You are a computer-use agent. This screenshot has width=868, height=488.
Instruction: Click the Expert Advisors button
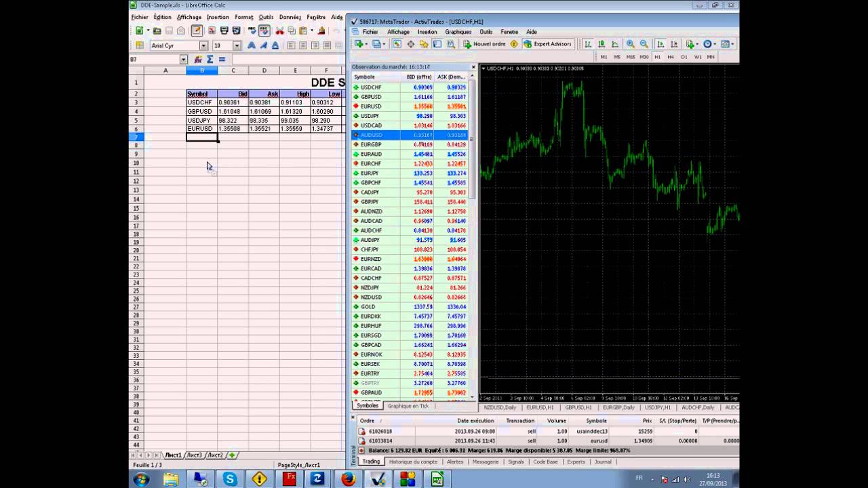pos(549,44)
